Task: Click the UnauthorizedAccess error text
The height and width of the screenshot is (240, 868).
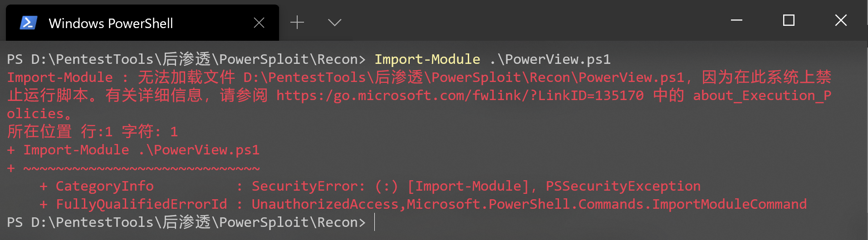Action: pyautogui.click(x=325, y=204)
